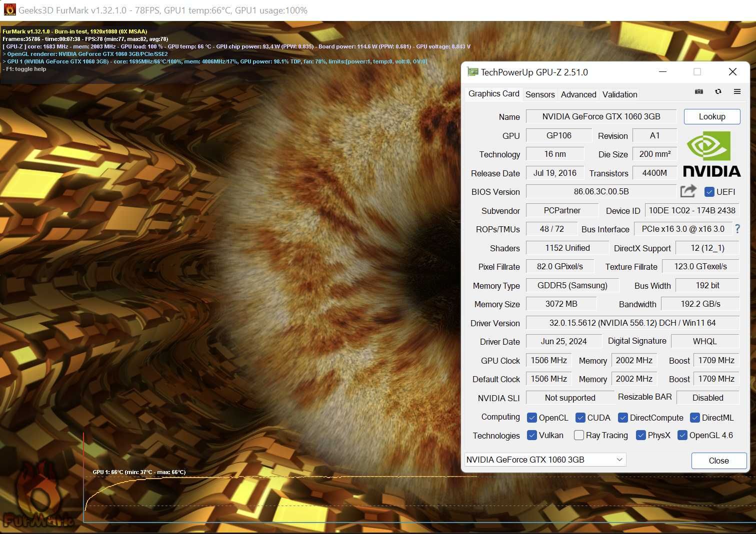The image size is (756, 534).
Task: Click the GPU-Z title bar app icon
Action: click(x=472, y=72)
